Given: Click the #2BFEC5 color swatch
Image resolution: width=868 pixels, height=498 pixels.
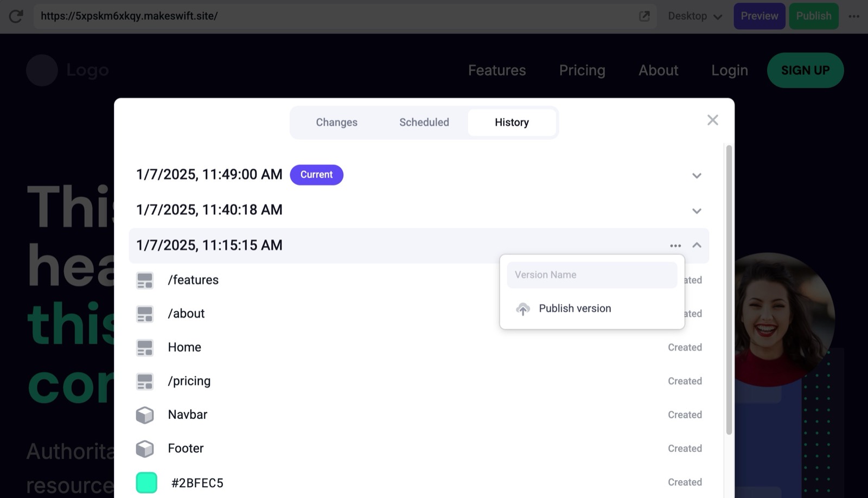Looking at the screenshot, I should [146, 483].
